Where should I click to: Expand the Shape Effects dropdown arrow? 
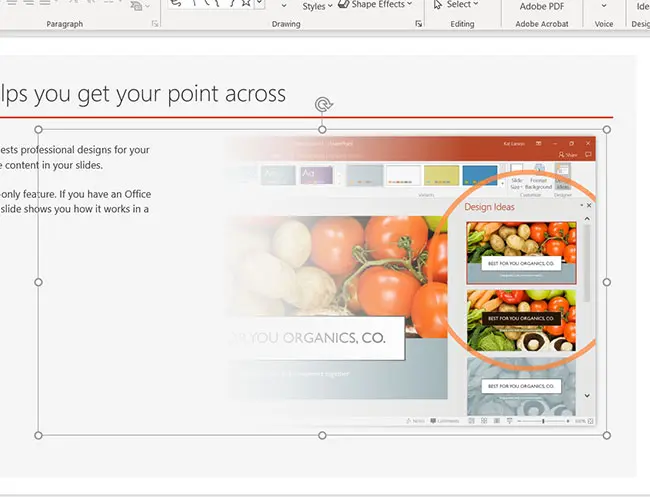point(410,5)
